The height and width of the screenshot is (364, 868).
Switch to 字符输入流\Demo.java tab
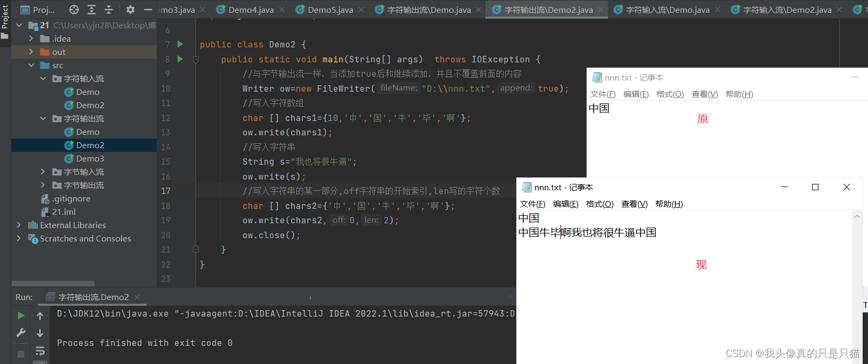(x=667, y=10)
